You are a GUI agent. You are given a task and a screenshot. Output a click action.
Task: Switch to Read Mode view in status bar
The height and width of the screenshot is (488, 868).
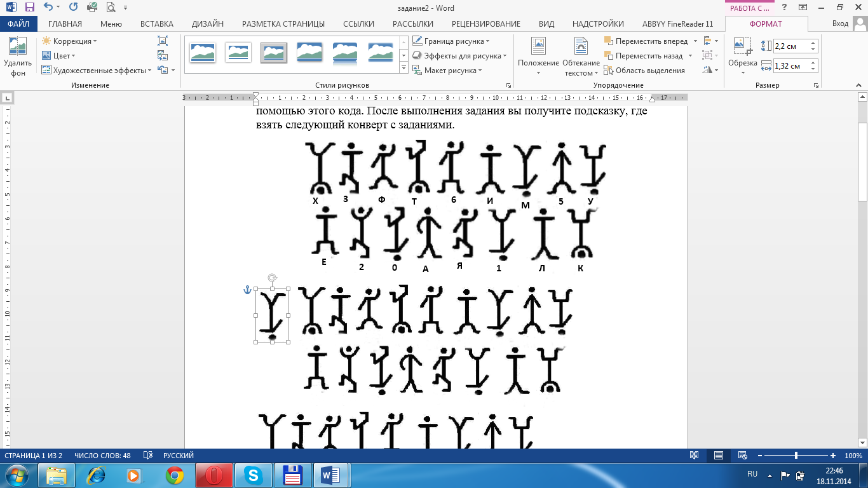click(695, 456)
